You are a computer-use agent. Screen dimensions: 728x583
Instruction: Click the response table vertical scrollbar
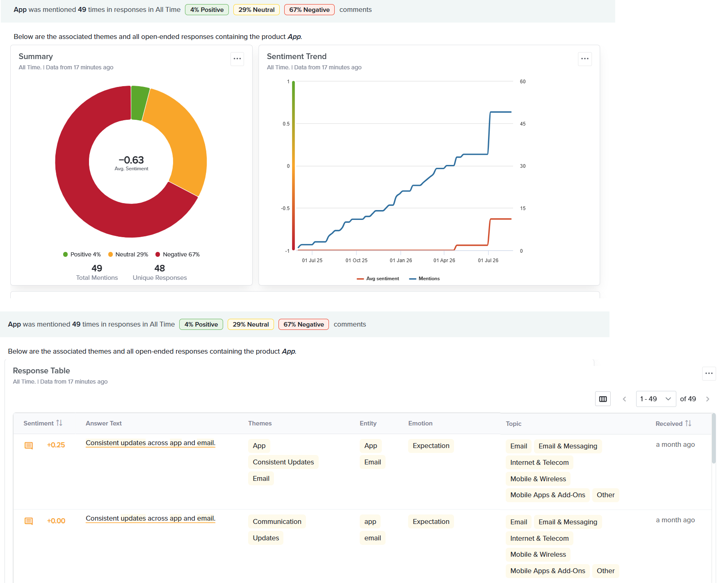(714, 438)
